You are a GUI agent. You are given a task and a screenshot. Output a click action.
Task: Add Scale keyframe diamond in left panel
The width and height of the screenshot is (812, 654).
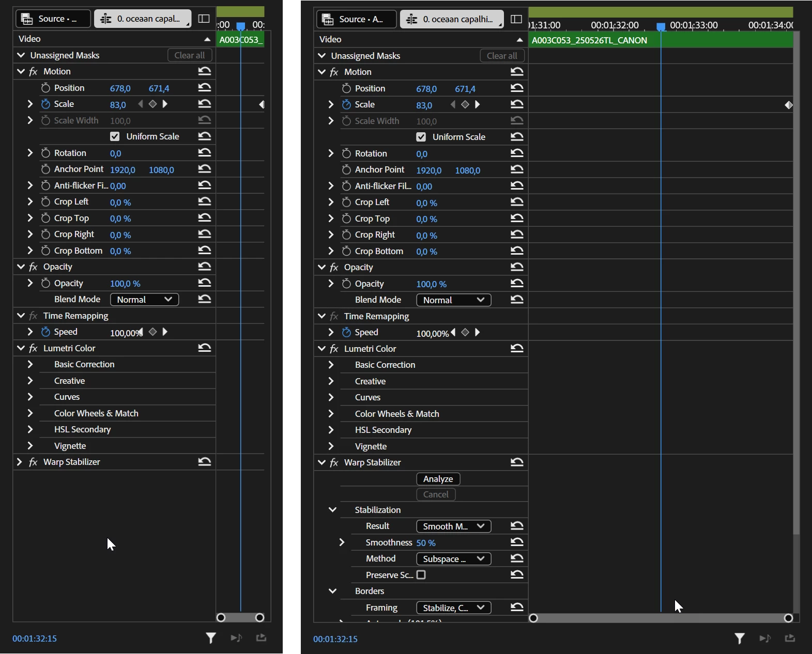152,104
